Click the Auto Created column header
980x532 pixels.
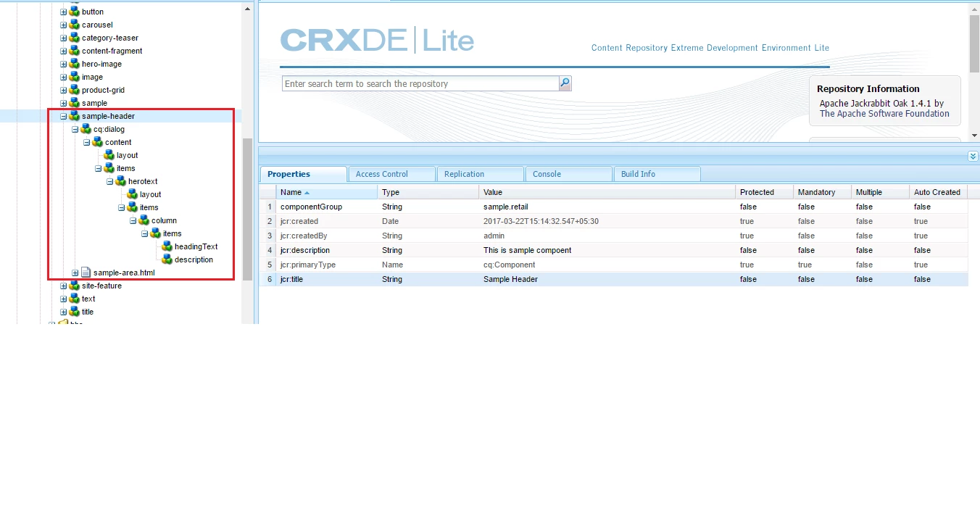938,192
